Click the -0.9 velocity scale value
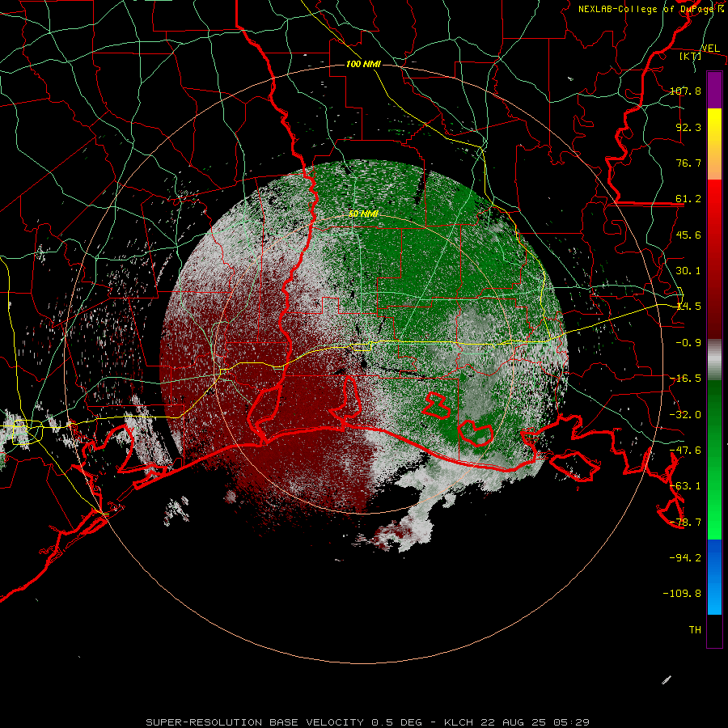Viewport: 728px width, 728px height. click(688, 342)
